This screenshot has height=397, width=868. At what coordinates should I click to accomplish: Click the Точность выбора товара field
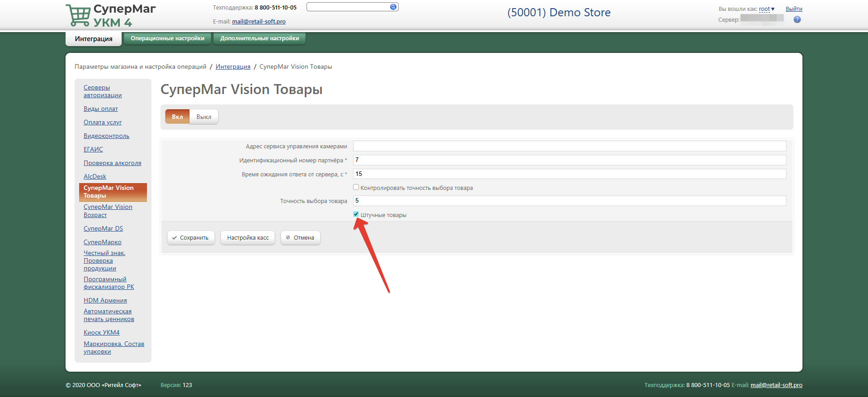(x=570, y=201)
